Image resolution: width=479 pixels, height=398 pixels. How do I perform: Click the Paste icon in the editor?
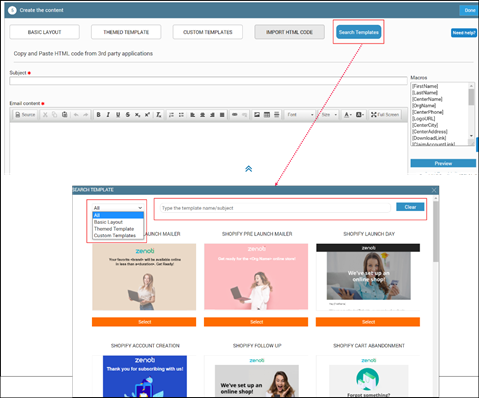[65, 115]
